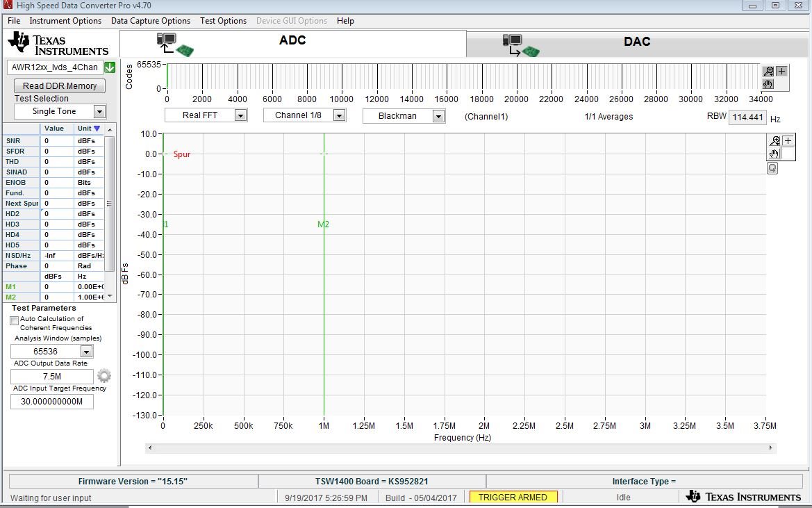
Task: Select the hand pan tool on Codes plot
Action: click(768, 84)
